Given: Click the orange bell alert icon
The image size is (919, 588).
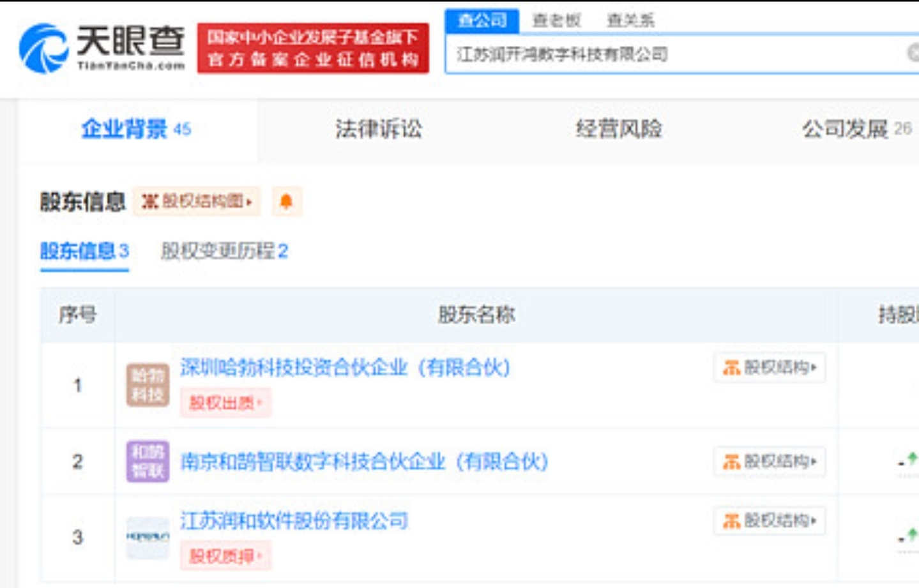Looking at the screenshot, I should [287, 202].
